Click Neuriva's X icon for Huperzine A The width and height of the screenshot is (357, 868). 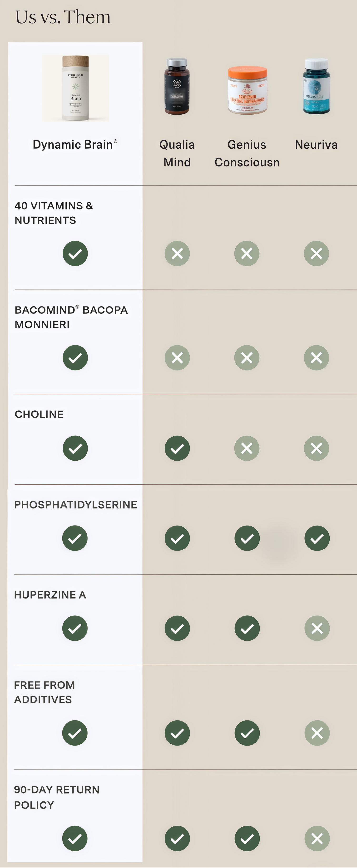pyautogui.click(x=317, y=628)
